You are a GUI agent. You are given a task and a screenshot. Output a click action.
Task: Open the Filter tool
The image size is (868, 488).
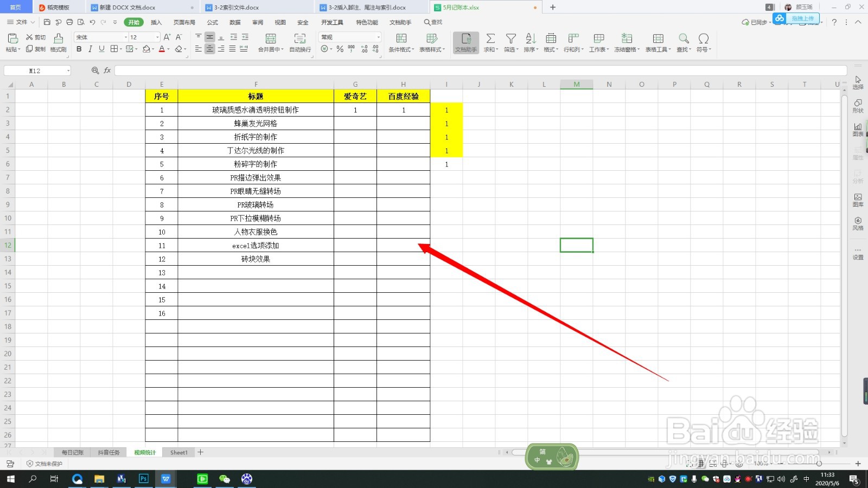click(x=510, y=41)
